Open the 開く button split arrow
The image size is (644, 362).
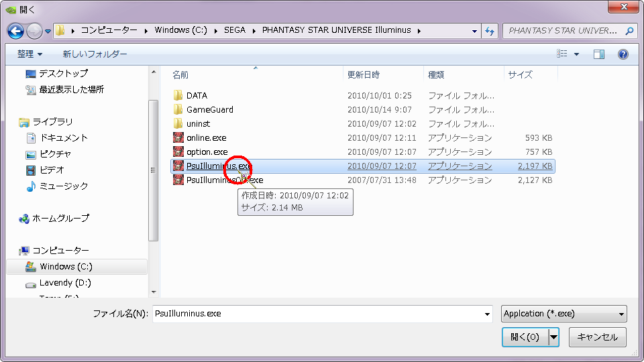coord(553,337)
